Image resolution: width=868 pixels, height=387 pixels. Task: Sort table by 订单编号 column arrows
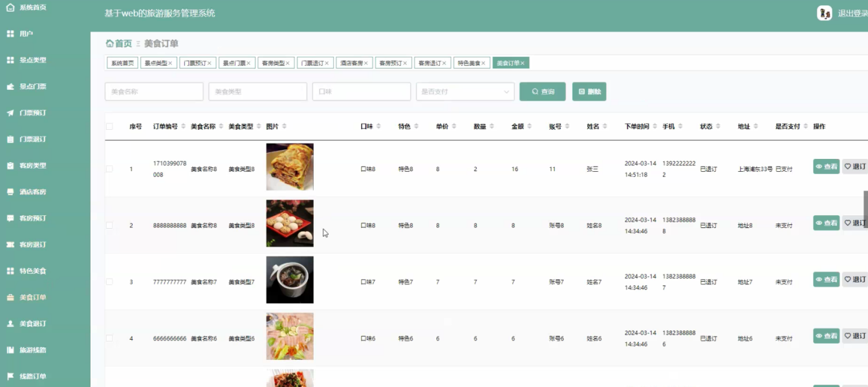click(x=183, y=127)
